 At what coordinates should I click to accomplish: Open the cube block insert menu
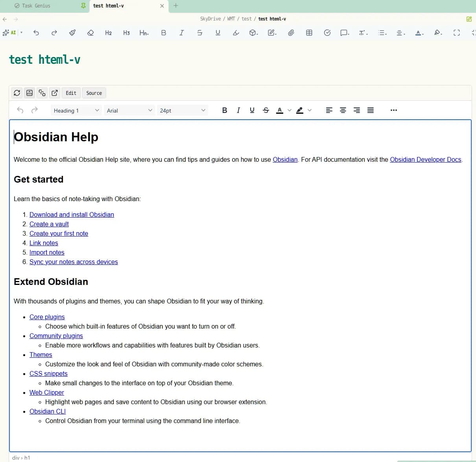(254, 33)
